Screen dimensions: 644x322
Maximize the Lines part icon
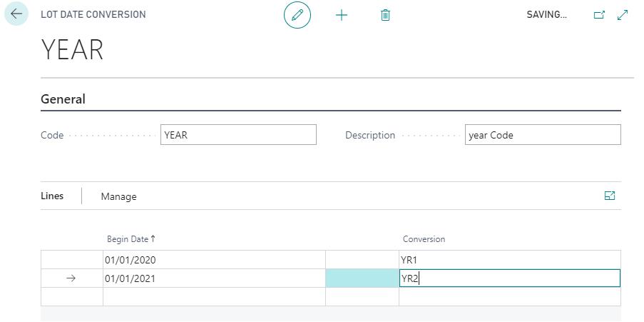(x=610, y=196)
